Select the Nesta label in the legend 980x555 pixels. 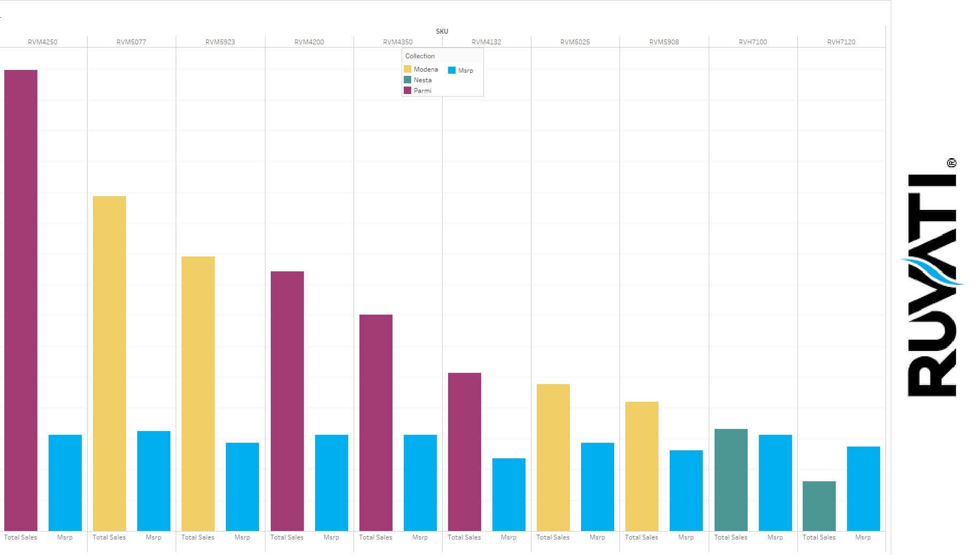[422, 80]
